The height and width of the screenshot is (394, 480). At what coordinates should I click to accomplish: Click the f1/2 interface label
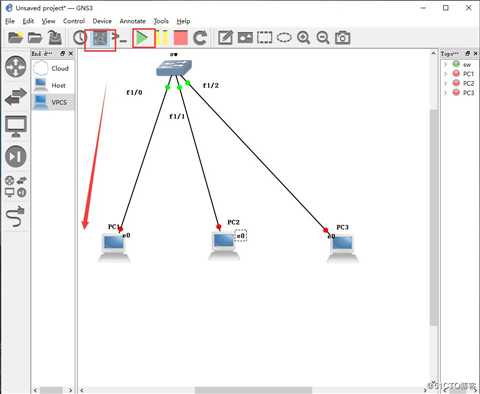[211, 85]
